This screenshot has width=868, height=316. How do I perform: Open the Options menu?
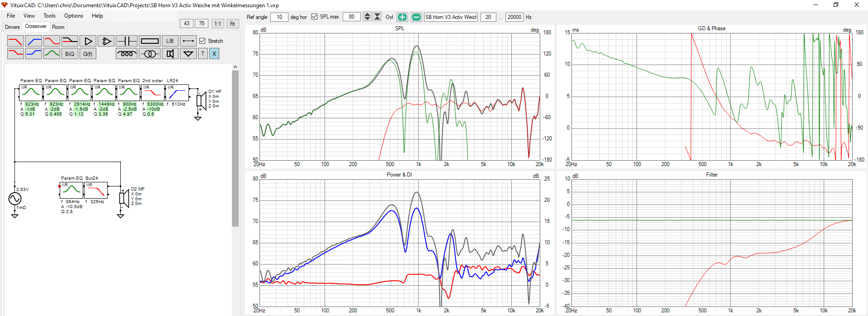74,16
